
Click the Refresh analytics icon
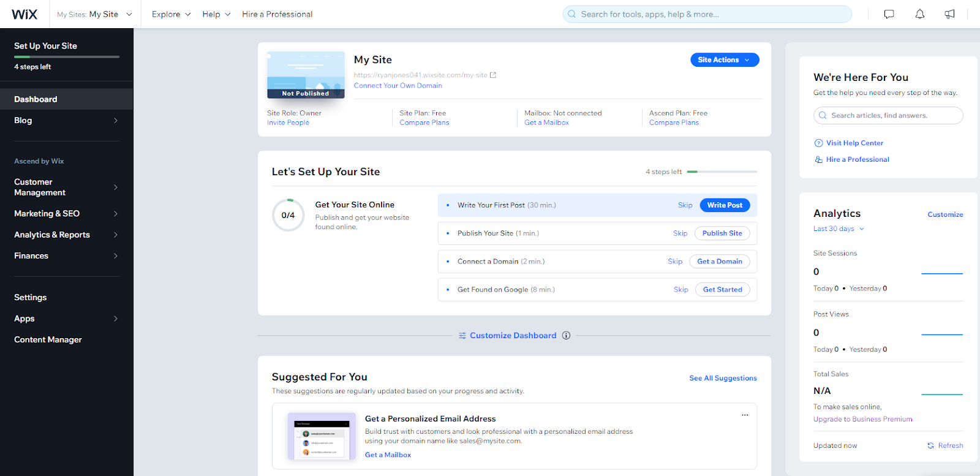click(x=930, y=445)
